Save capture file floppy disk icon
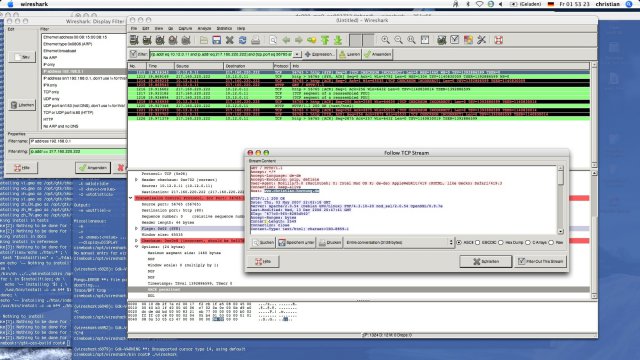Screen dimensions: 640x360 (216, 40)
